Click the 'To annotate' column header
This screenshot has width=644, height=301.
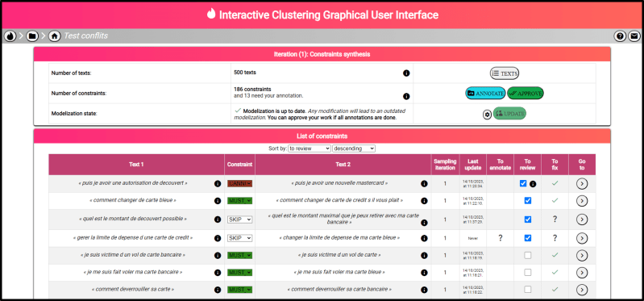click(x=501, y=165)
